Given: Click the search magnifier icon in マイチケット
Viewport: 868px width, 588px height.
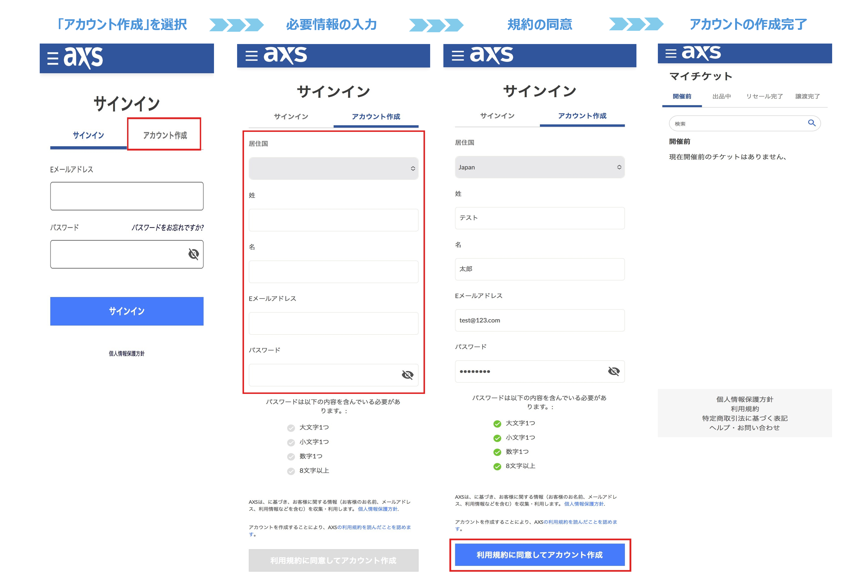Looking at the screenshot, I should pyautogui.click(x=812, y=124).
